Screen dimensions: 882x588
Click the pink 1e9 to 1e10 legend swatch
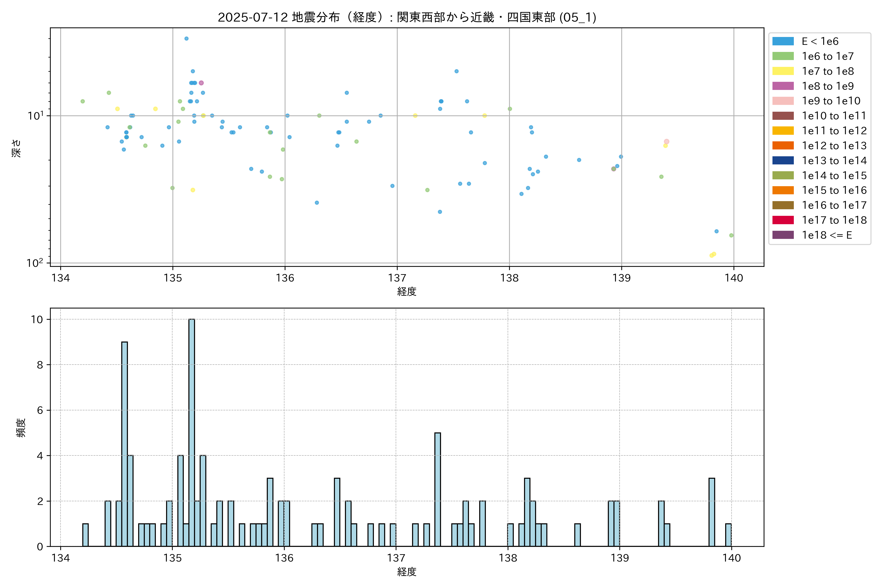click(783, 101)
